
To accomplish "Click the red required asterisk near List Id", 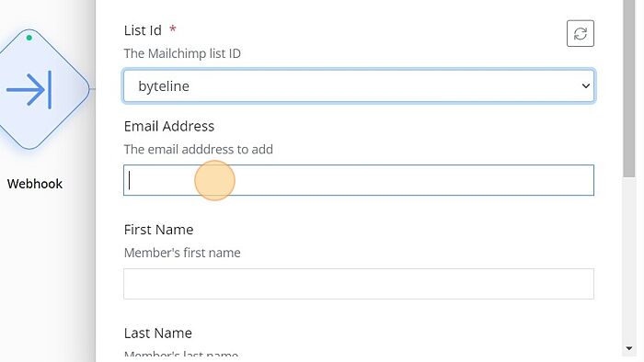I will 173,29.
